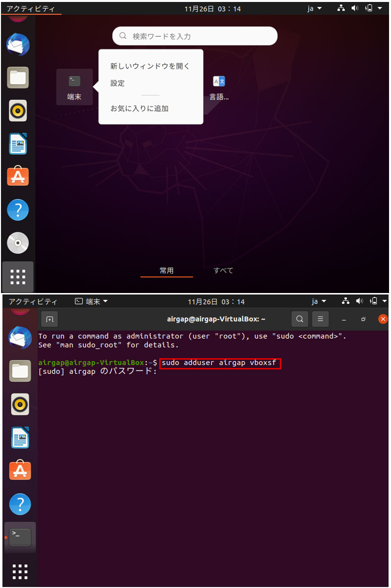
Task: Click the battery icon in the overview top bar
Action: tap(369, 9)
